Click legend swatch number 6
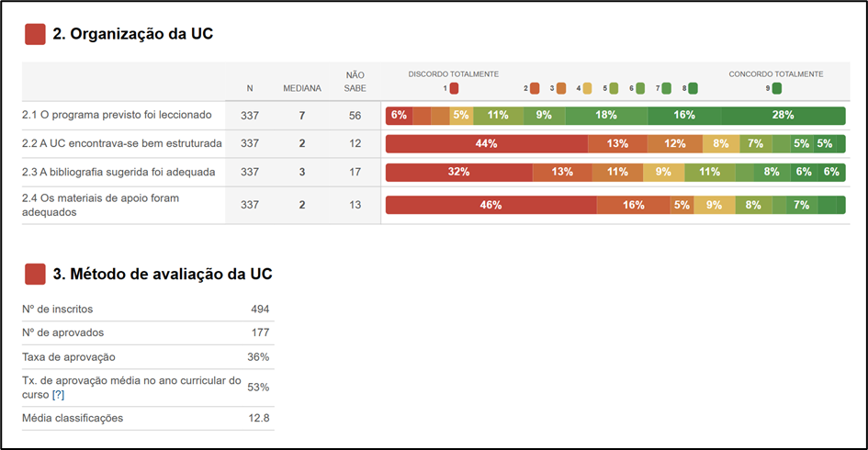The width and height of the screenshot is (868, 450). 639,88
